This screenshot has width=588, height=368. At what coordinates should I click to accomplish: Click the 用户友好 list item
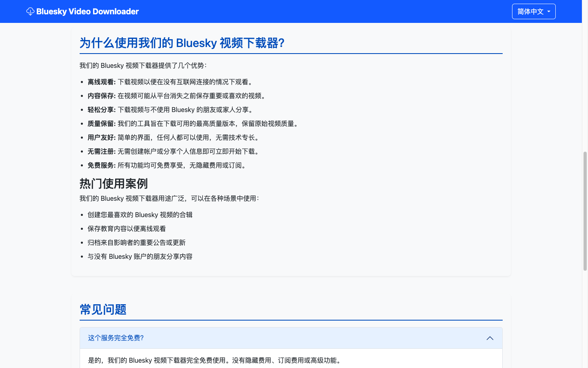(174, 137)
